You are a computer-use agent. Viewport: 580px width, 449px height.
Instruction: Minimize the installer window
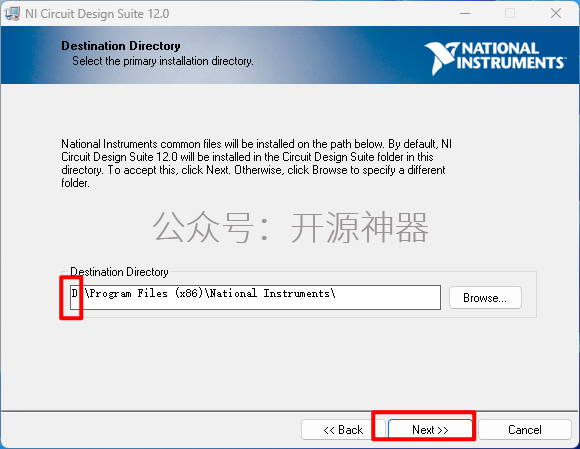click(x=465, y=13)
